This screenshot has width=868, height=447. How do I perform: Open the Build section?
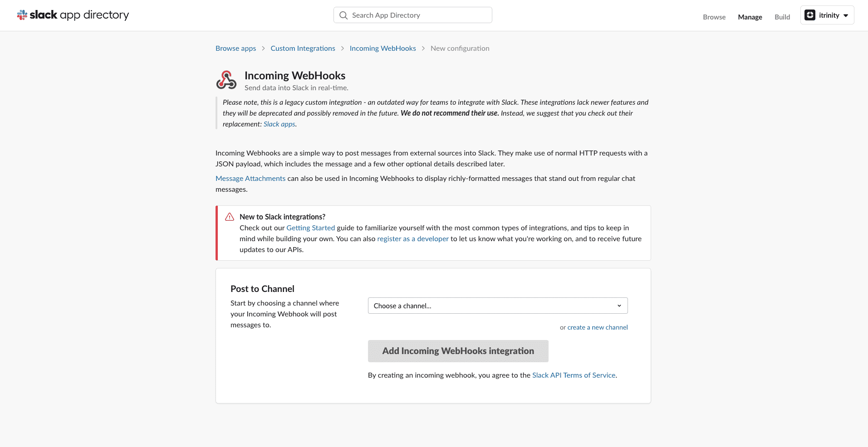(782, 17)
